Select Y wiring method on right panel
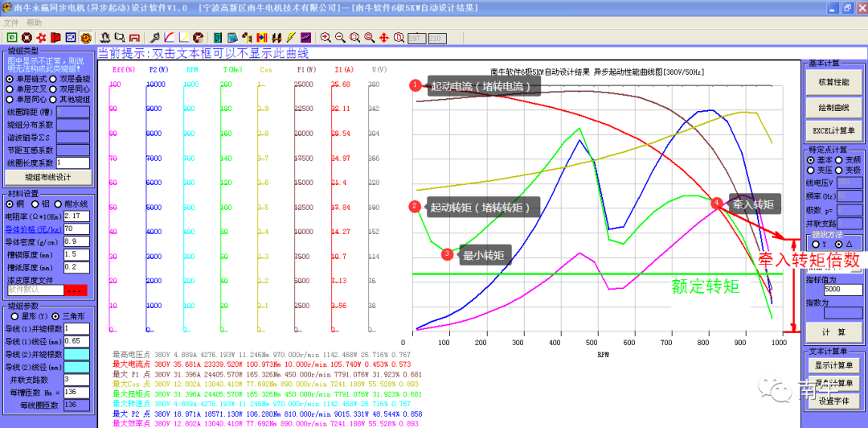The height and width of the screenshot is (428, 868). coord(821,244)
